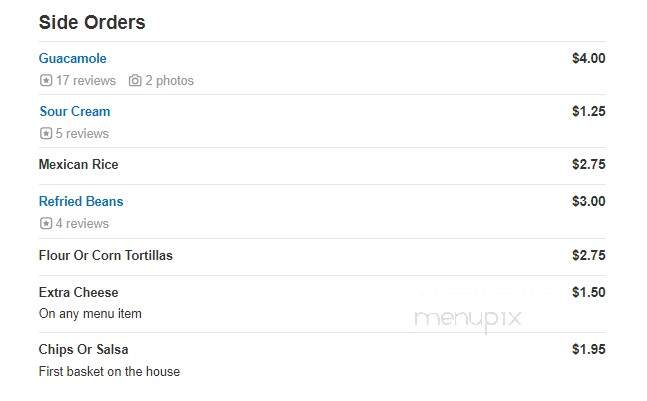The width and height of the screenshot is (647, 401).
Task: View the 17 reviews for Guacamole
Action: [x=86, y=80]
